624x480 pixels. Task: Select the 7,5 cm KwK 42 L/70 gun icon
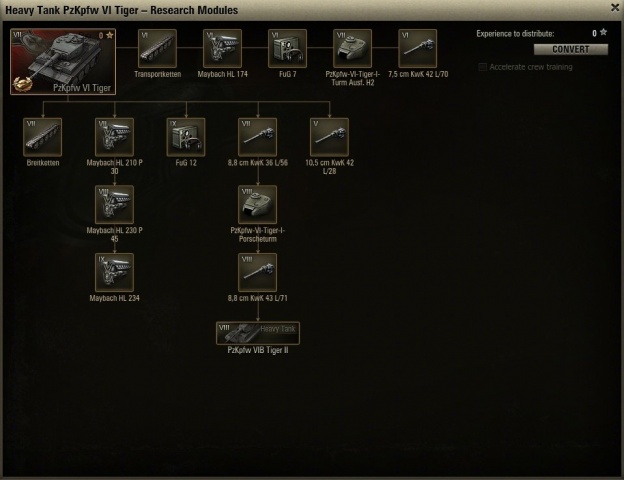point(417,48)
